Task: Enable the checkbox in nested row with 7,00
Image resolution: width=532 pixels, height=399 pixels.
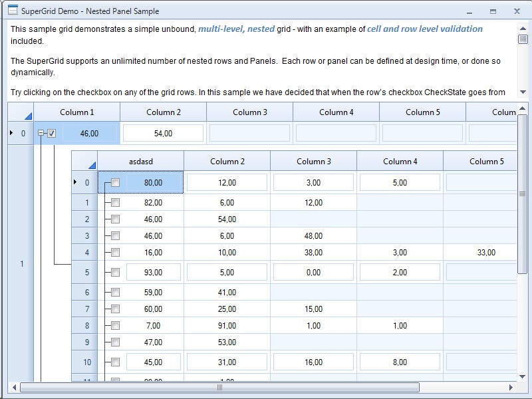Action: pyautogui.click(x=116, y=325)
